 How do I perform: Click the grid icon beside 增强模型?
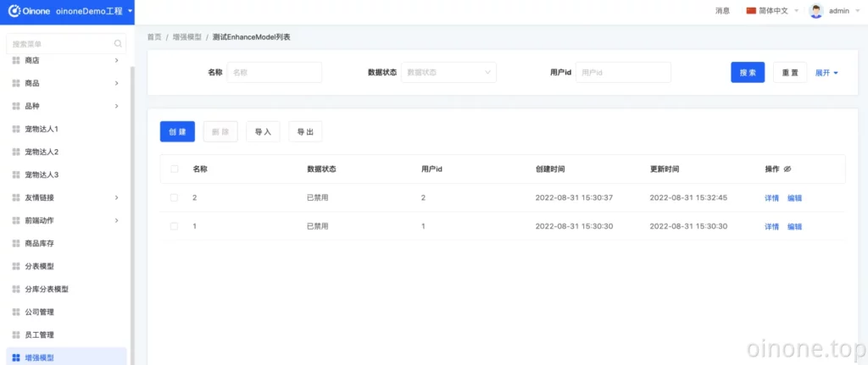pyautogui.click(x=16, y=357)
